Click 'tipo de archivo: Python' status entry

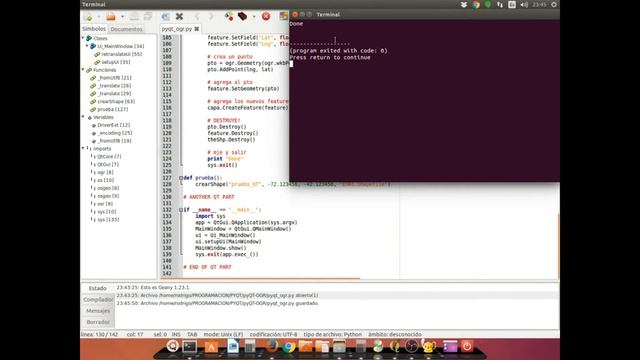pos(332,334)
